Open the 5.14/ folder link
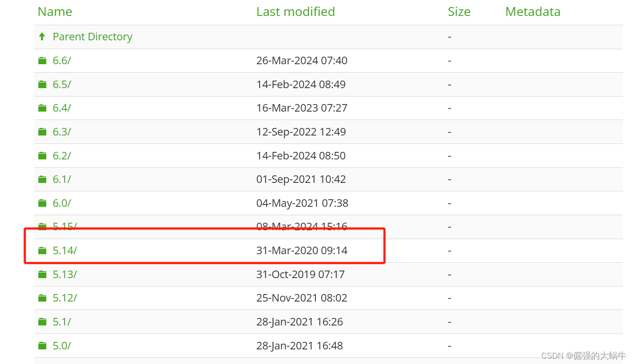Viewport: 633px width, 364px height. coord(65,251)
